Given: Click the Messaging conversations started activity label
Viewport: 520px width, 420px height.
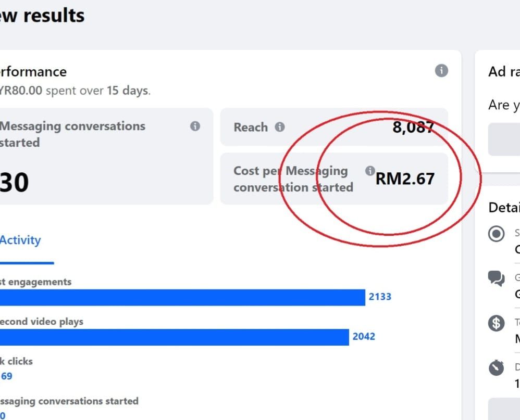Looking at the screenshot, I should tap(69, 401).
